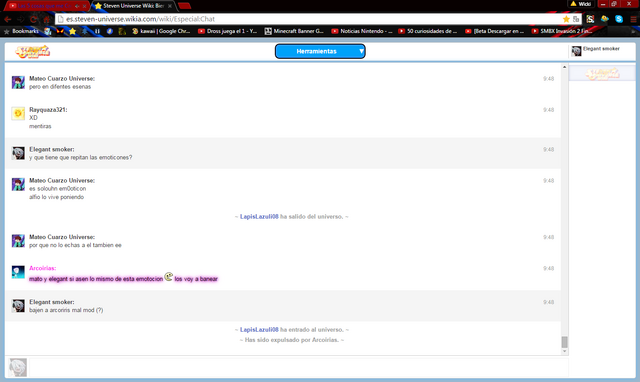Click the translate icon in the address bar

(576, 19)
